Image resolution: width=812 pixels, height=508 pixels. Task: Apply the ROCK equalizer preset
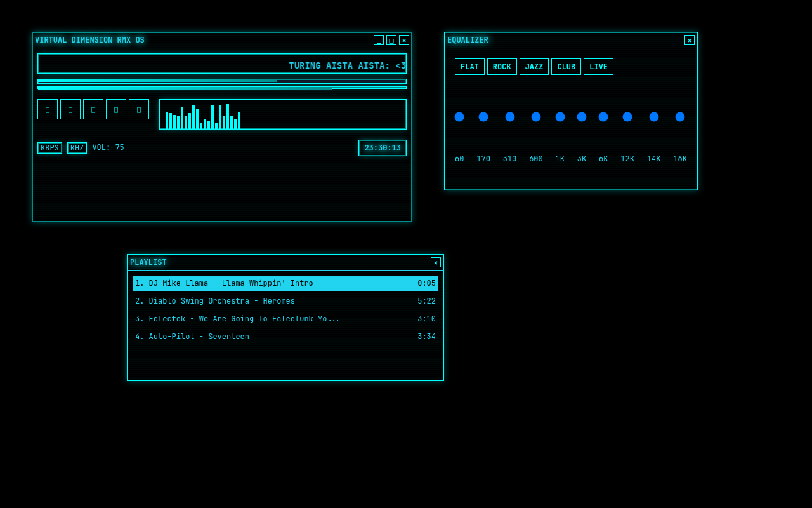(502, 67)
